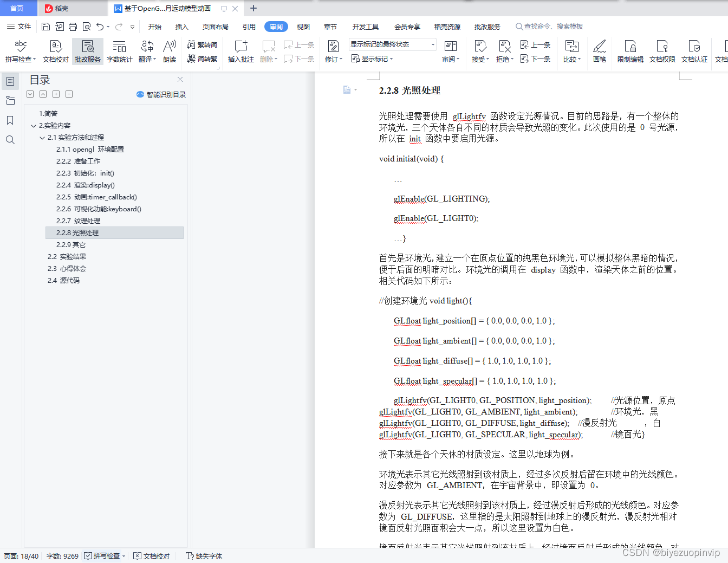Insert a comment with 插入批注

click(x=240, y=51)
